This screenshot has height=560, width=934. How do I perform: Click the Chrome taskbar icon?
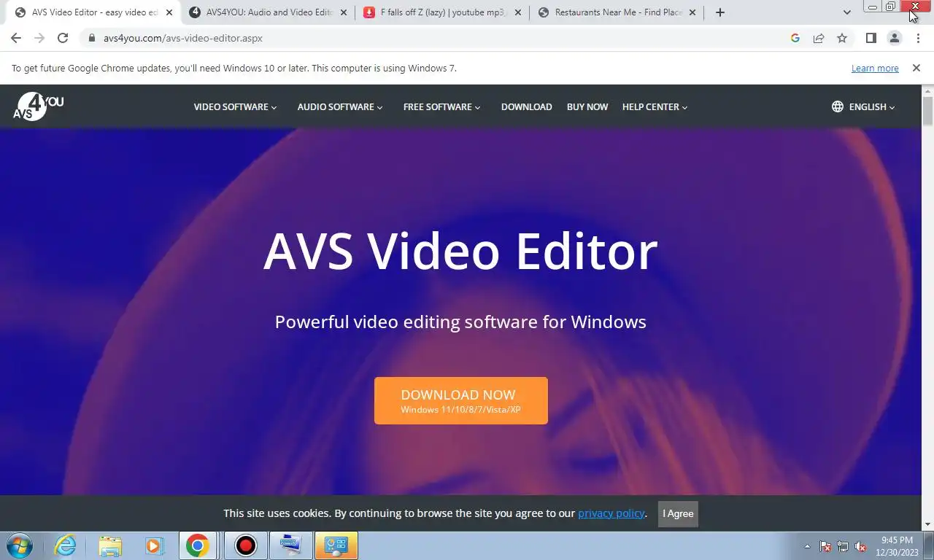pyautogui.click(x=198, y=545)
